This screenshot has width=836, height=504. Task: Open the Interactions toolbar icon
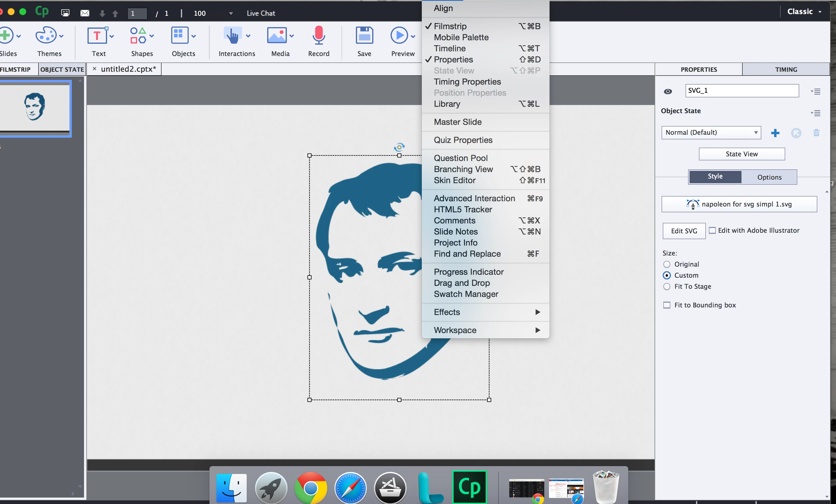coord(233,35)
